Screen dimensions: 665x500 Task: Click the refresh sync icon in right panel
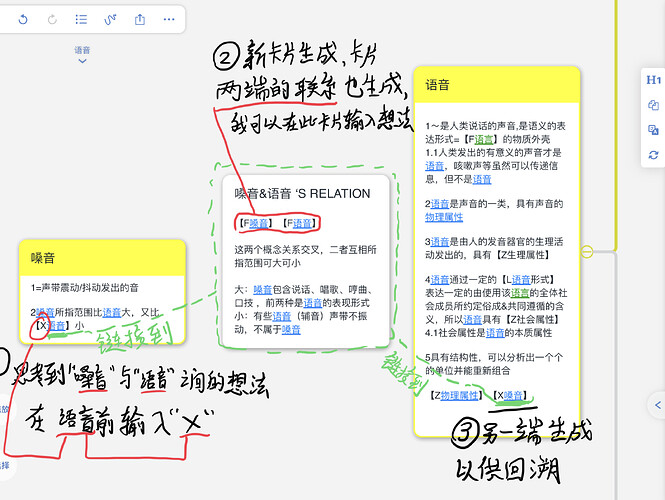653,155
